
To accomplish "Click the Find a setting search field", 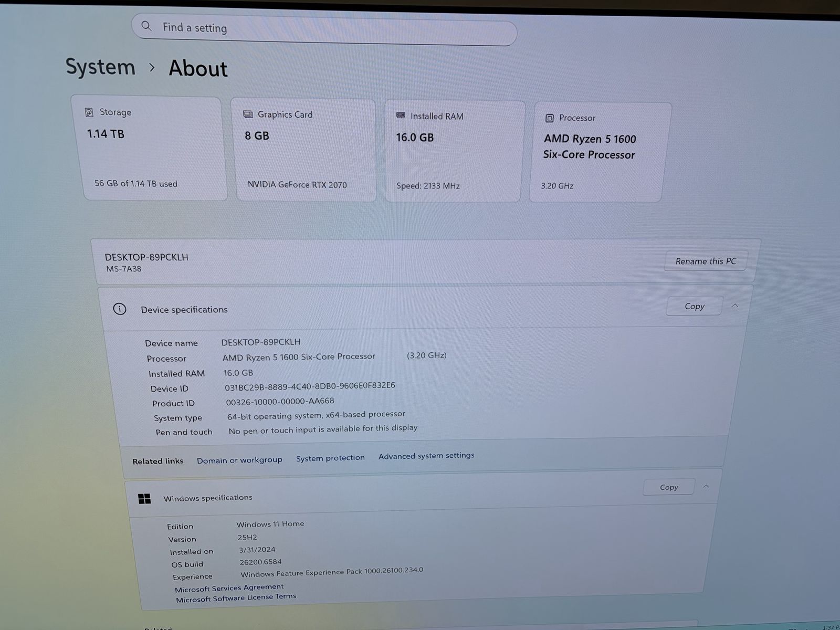I will (x=324, y=29).
